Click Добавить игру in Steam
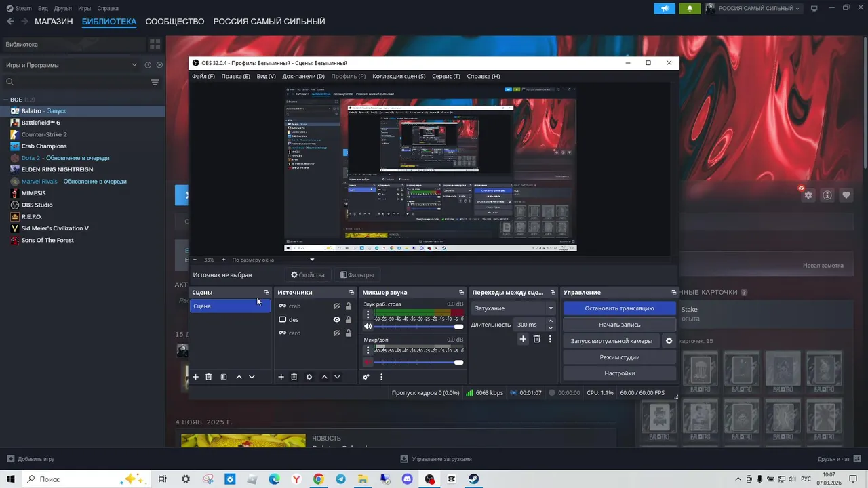Image resolution: width=868 pixels, height=488 pixels. click(x=31, y=459)
